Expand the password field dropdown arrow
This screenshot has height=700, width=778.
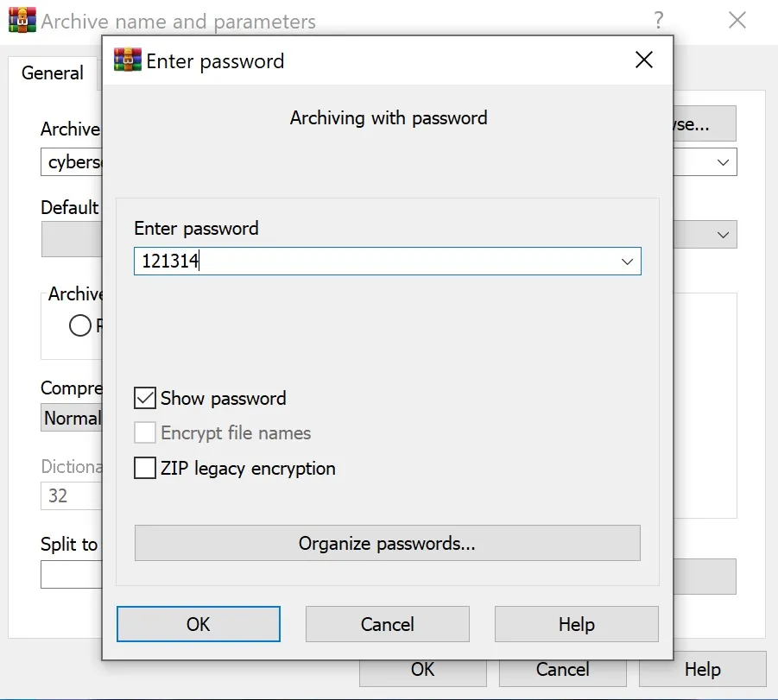click(627, 262)
